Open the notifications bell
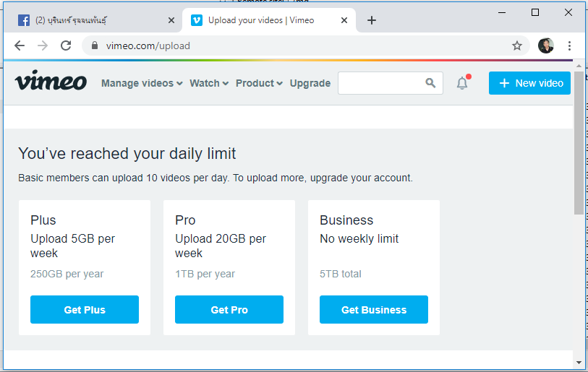Viewport: 588px width, 372px height. click(462, 83)
